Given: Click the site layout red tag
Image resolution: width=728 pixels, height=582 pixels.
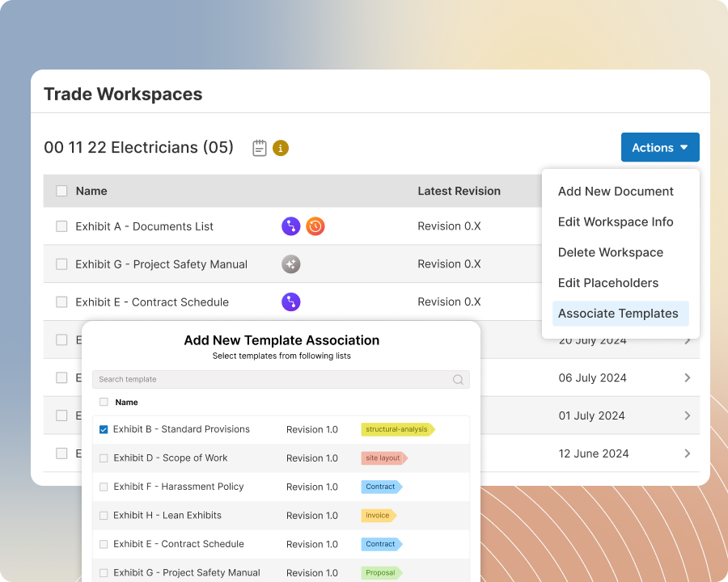Looking at the screenshot, I should tap(384, 458).
